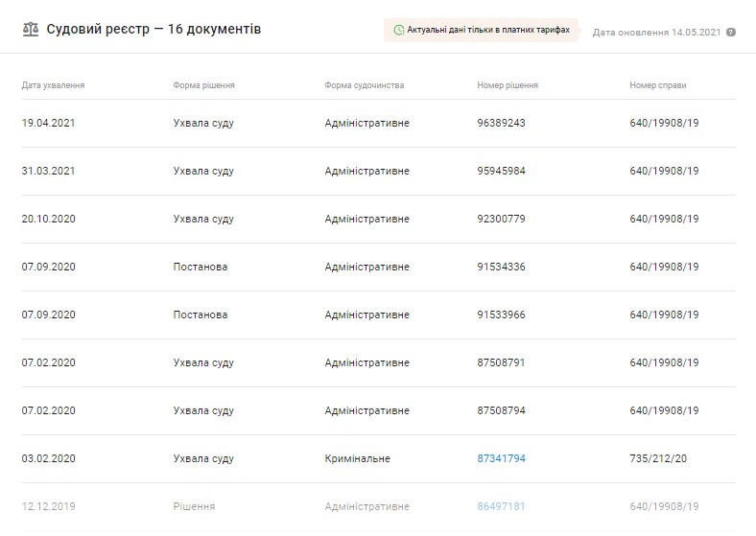
Task: Select decision number 96389243
Action: point(501,123)
